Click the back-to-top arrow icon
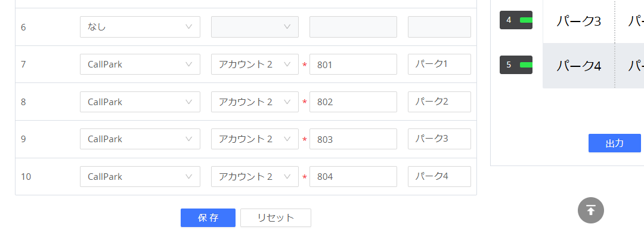Viewport: 644px width, 236px height. (590, 210)
